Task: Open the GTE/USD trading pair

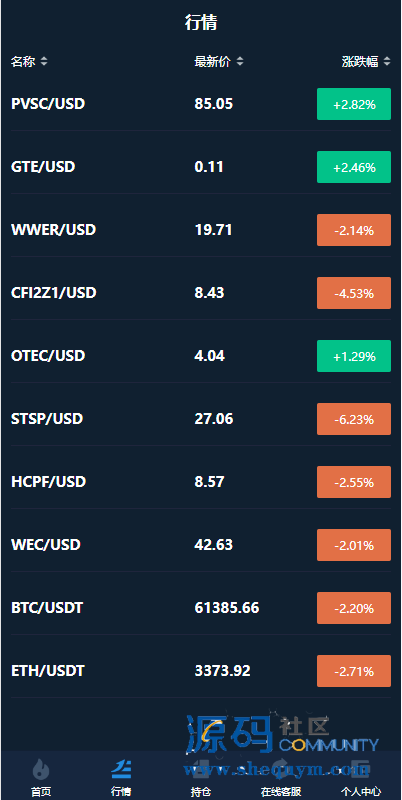Action: click(201, 167)
